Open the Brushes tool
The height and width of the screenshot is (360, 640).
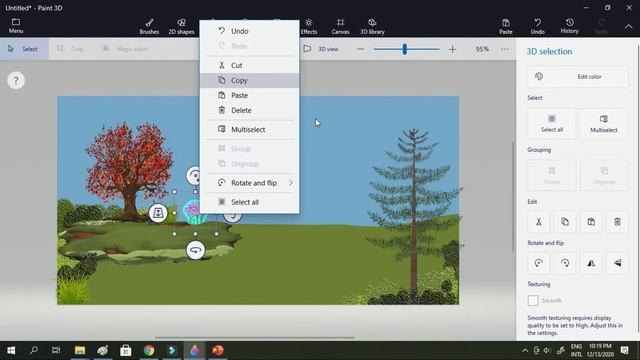[149, 26]
